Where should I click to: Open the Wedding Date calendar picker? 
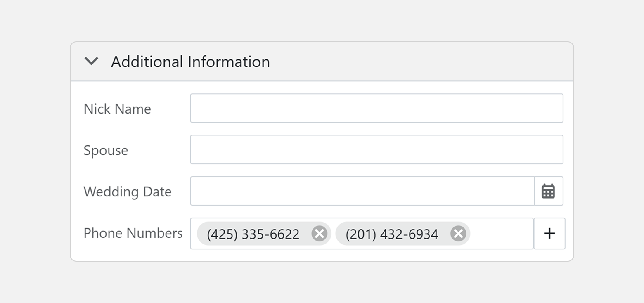click(548, 191)
